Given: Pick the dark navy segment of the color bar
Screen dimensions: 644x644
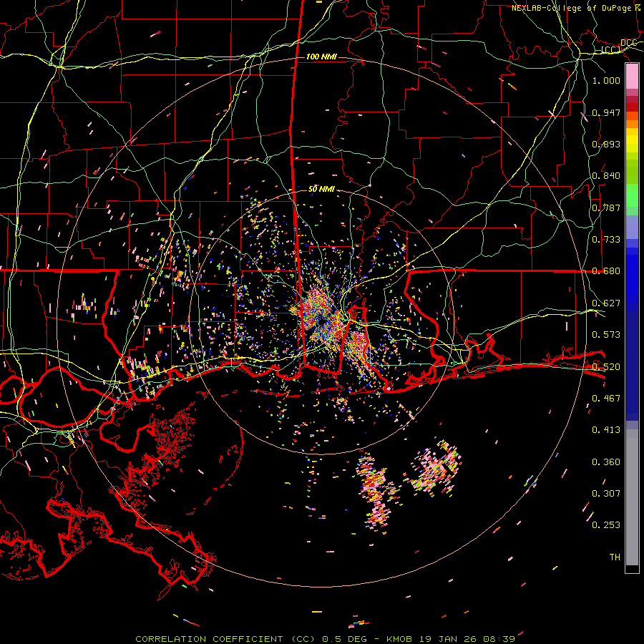Looking at the screenshot, I should pos(632,366).
